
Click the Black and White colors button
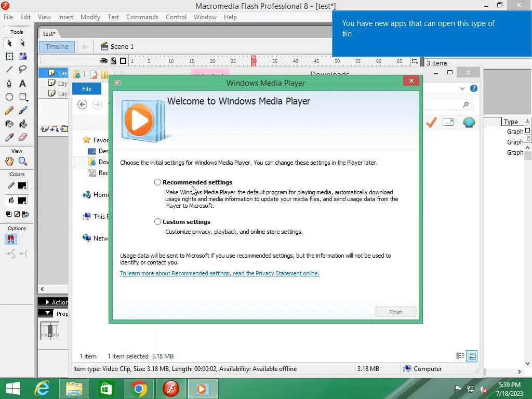click(x=9, y=214)
